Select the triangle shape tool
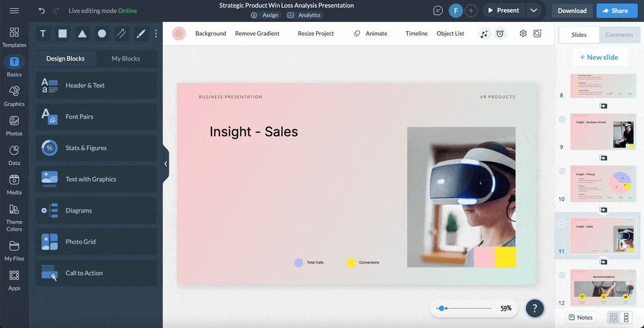This screenshot has height=328, width=644. click(x=82, y=33)
